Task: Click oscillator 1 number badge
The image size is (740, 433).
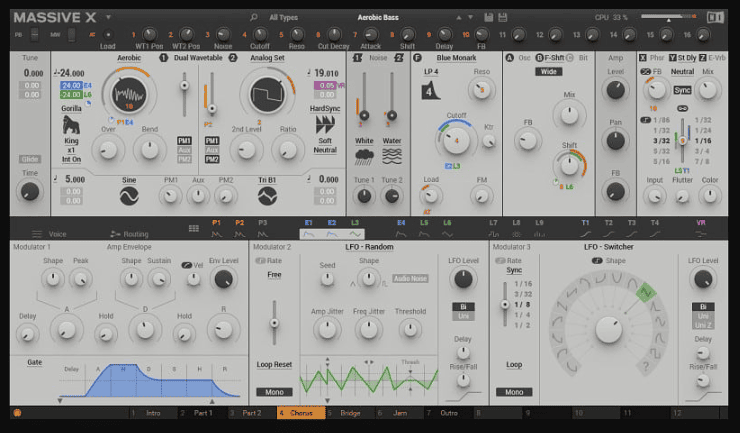Action: [163, 58]
